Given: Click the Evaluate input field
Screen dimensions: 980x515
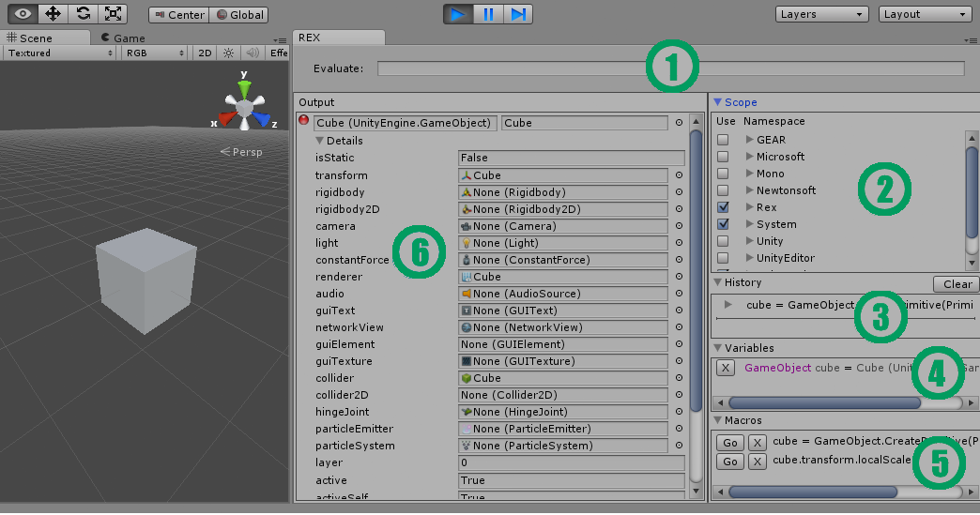Looking at the screenshot, I should point(670,68).
